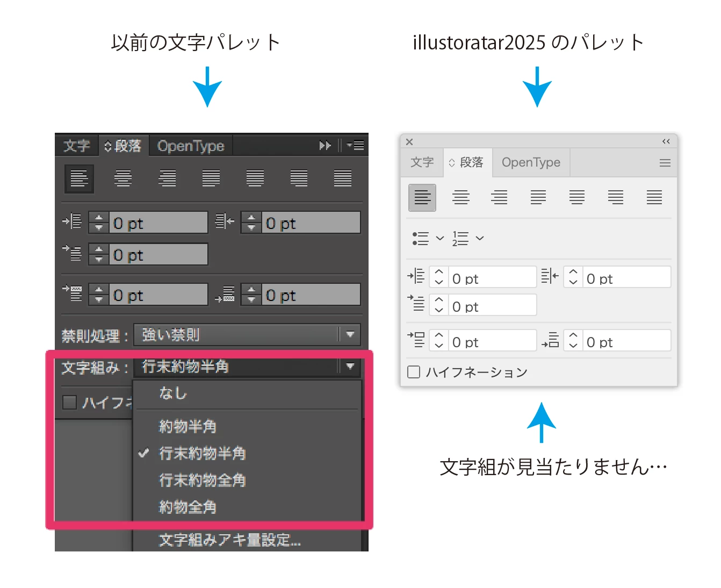Click right indent stepper in light panel

[x=573, y=277]
